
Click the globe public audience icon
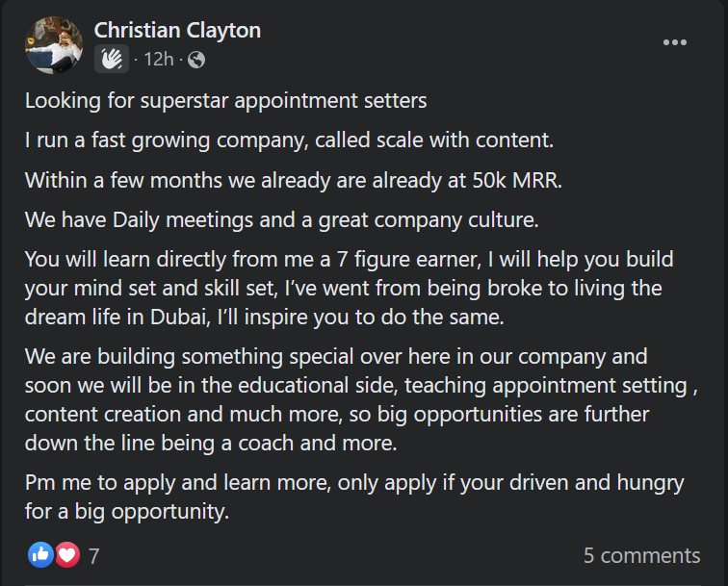click(196, 60)
